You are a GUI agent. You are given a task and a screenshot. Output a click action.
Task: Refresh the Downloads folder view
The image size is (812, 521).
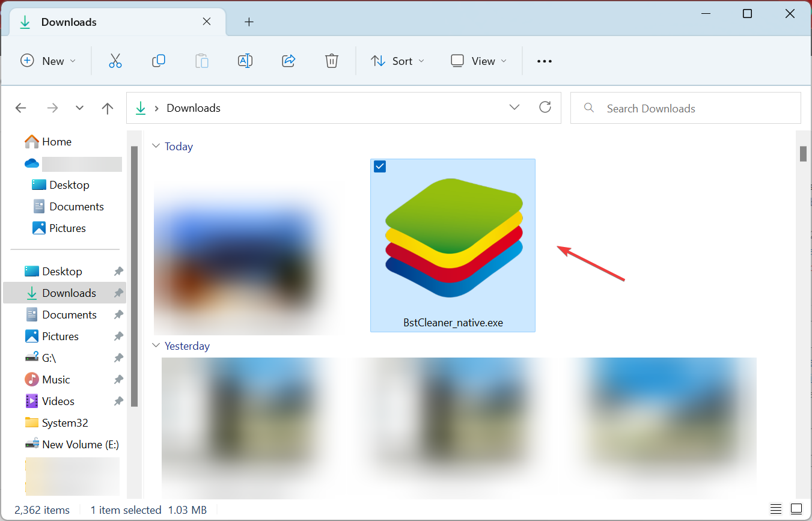[x=545, y=107]
